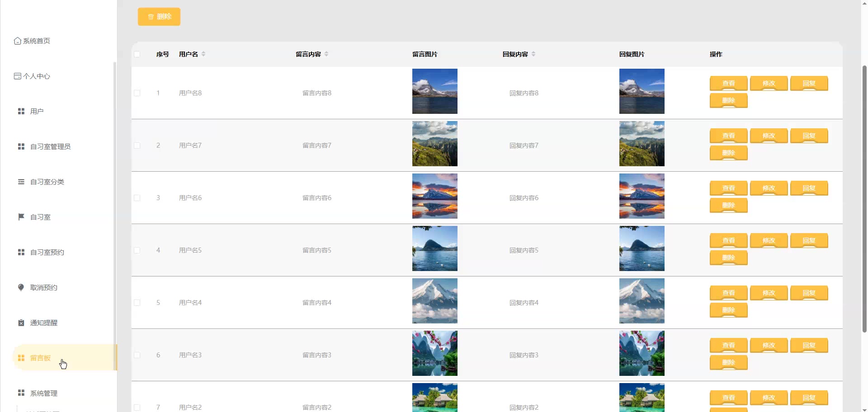868x412 pixels.
Task: Open 留言图片 thumbnail for 用户名4
Action: point(434,301)
